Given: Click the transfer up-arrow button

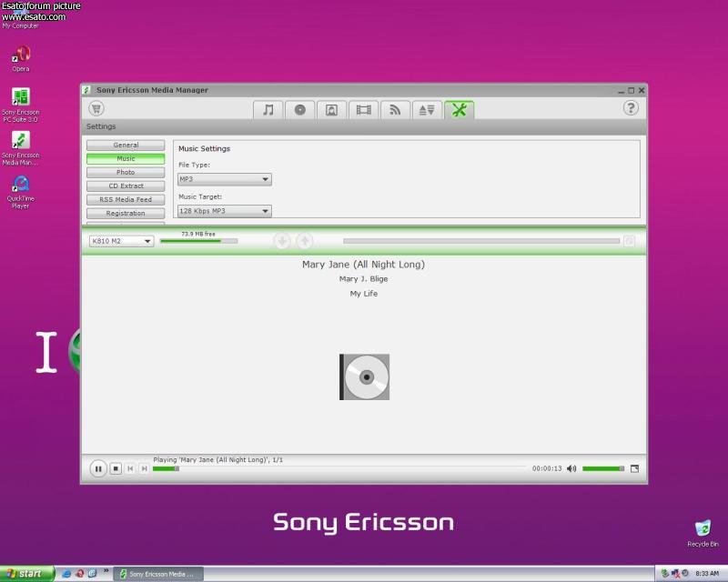Looking at the screenshot, I should 305,241.
